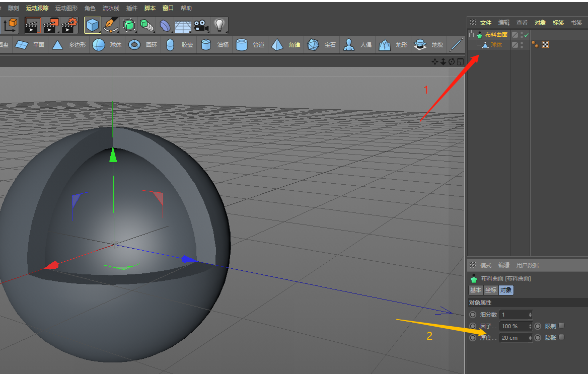Enable the 膨胀 checkbox
588x374 pixels.
[562, 337]
